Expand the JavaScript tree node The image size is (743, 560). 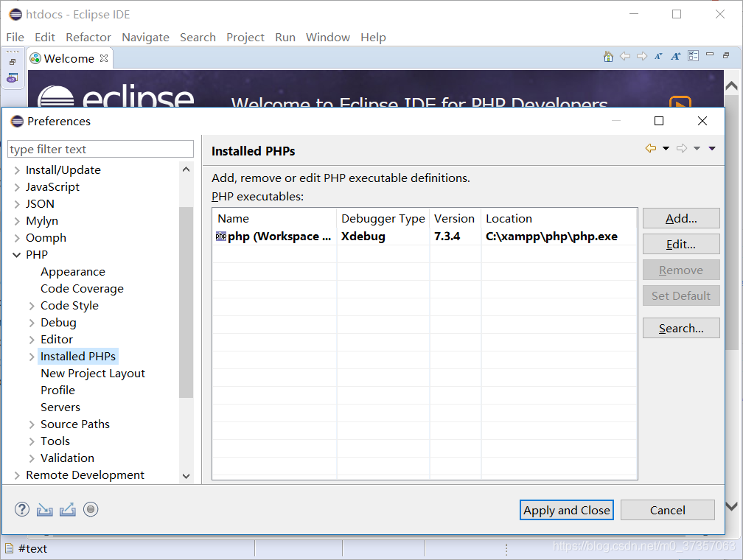17,187
